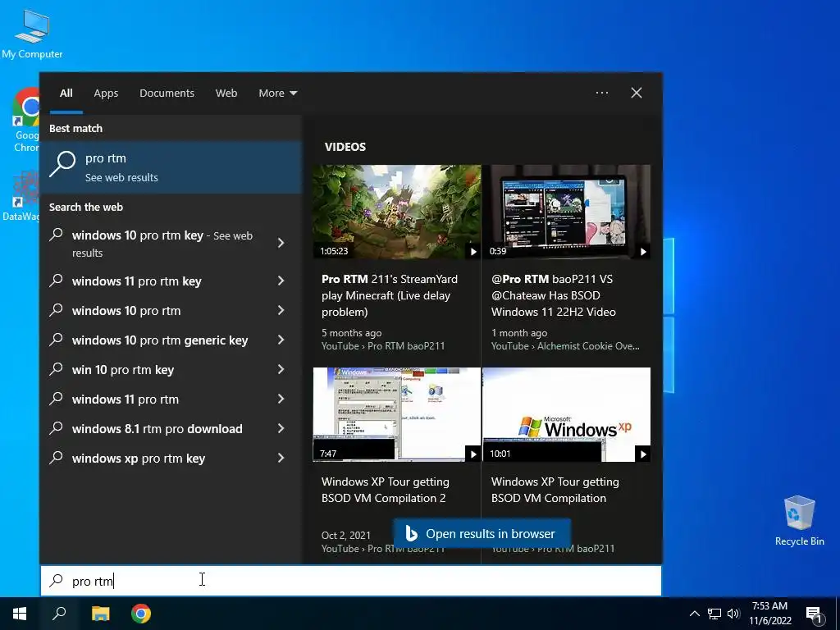840x630 pixels.
Task: Expand arrow for 'windows 11 pro rtm key'
Action: [x=281, y=281]
